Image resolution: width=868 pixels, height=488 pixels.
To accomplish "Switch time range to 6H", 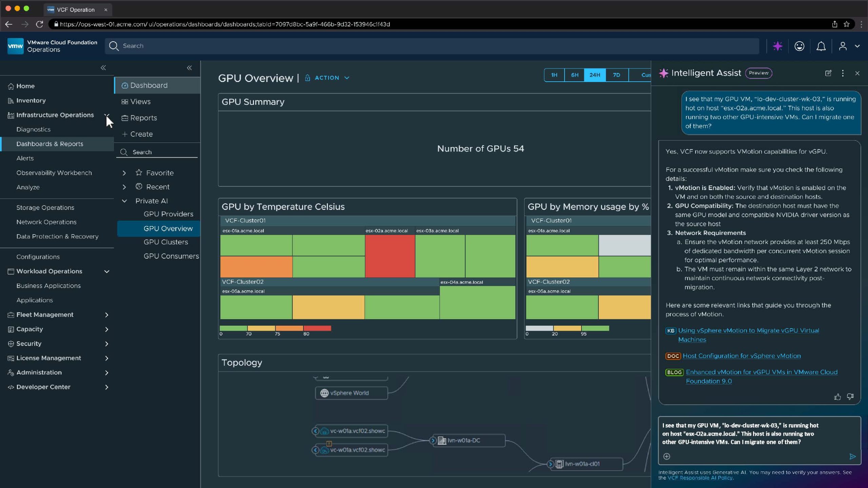I will (574, 75).
